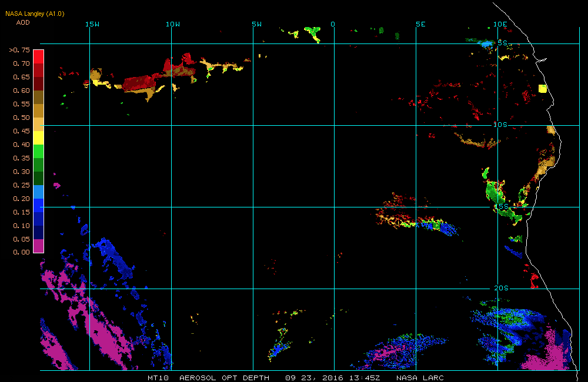Click the '0.60' legend value
The image size is (588, 382).
coord(21,91)
